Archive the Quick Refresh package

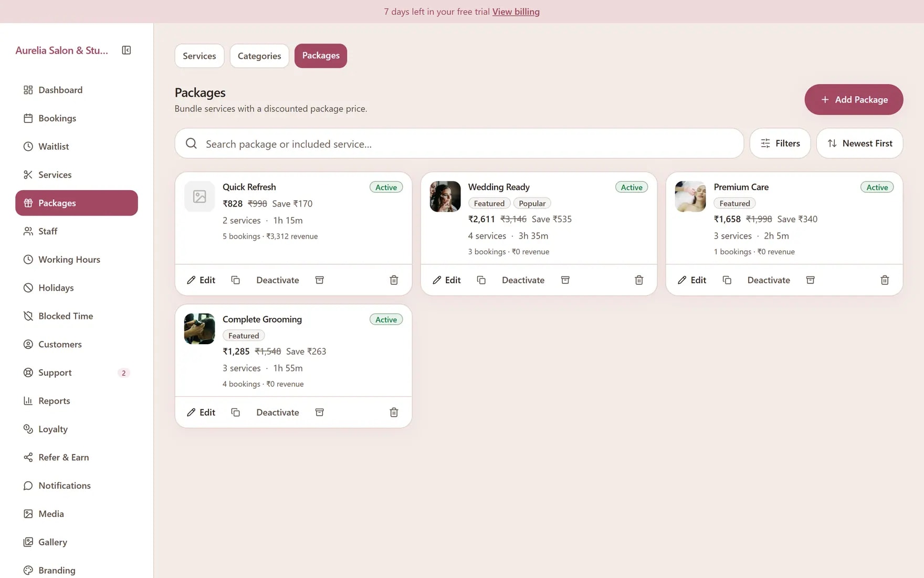319,280
